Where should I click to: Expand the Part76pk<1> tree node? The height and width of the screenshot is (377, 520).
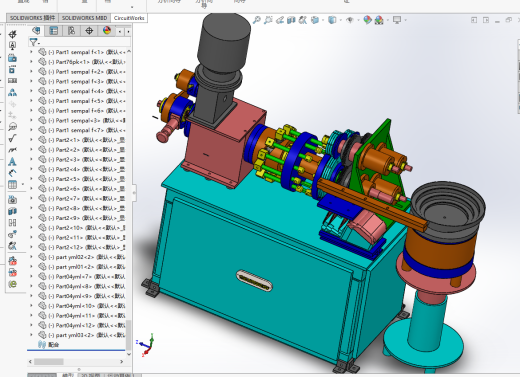point(32,62)
